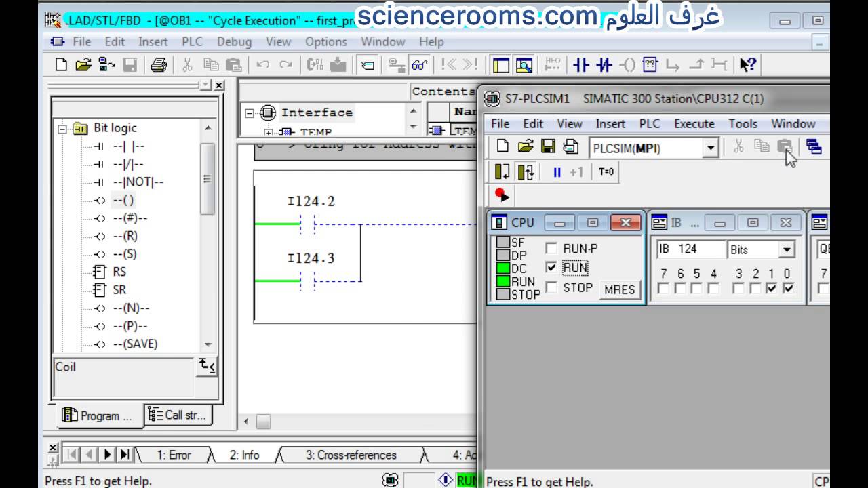
Task: Click the element tree scrollbar down arrow
Action: coord(208,344)
